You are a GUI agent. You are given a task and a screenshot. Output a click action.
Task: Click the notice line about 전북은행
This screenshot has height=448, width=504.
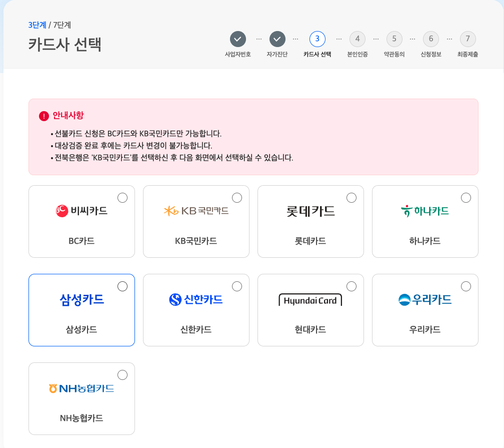pyautogui.click(x=174, y=158)
